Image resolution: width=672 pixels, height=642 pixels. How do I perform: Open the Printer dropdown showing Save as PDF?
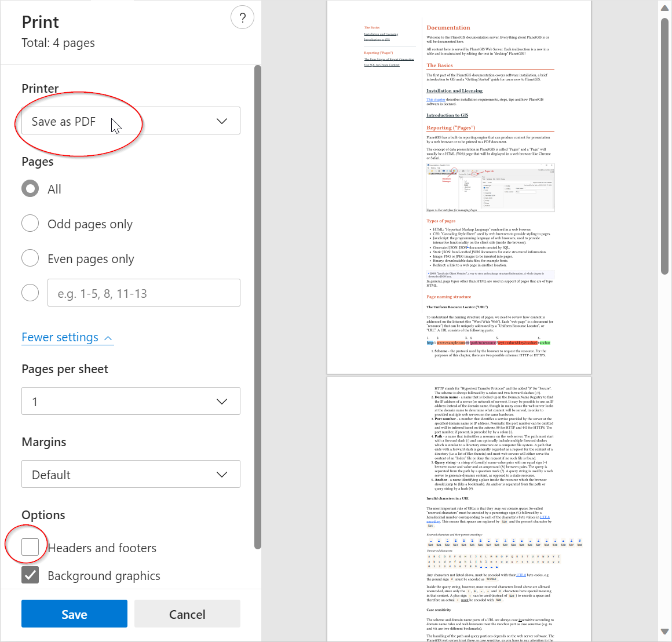pyautogui.click(x=131, y=121)
